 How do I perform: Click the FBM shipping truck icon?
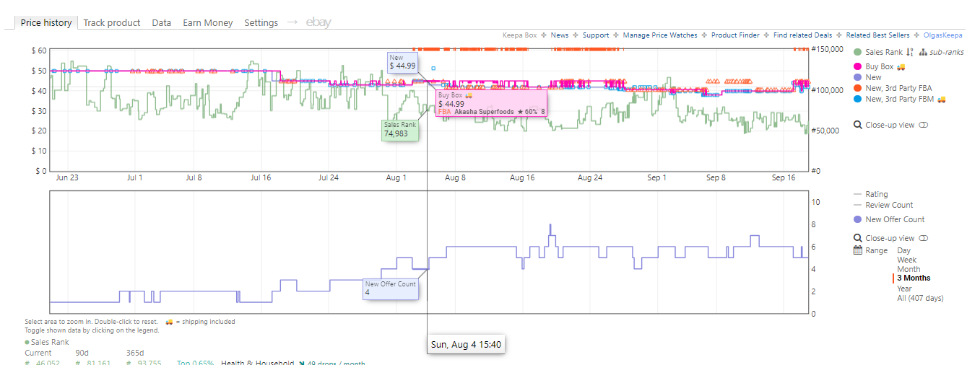pyautogui.click(x=941, y=99)
